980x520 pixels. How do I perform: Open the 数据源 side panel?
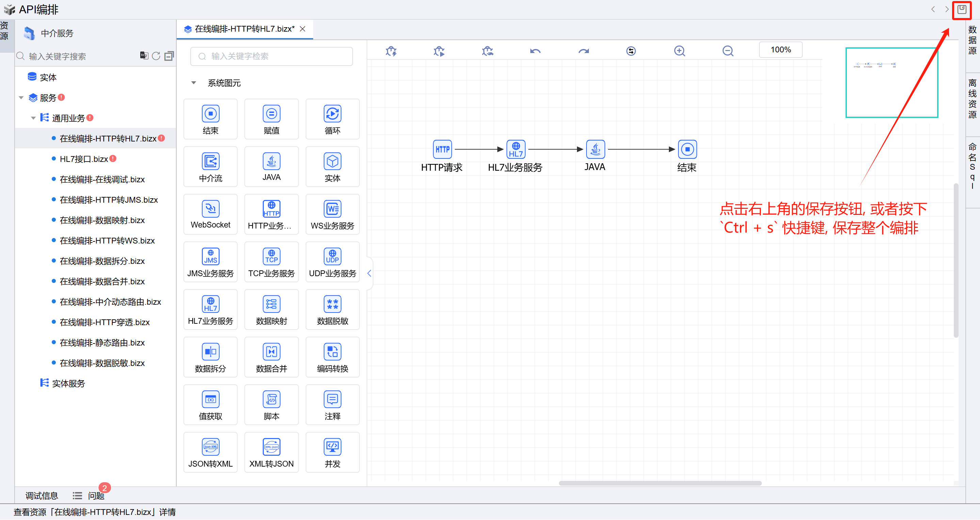[972, 40]
